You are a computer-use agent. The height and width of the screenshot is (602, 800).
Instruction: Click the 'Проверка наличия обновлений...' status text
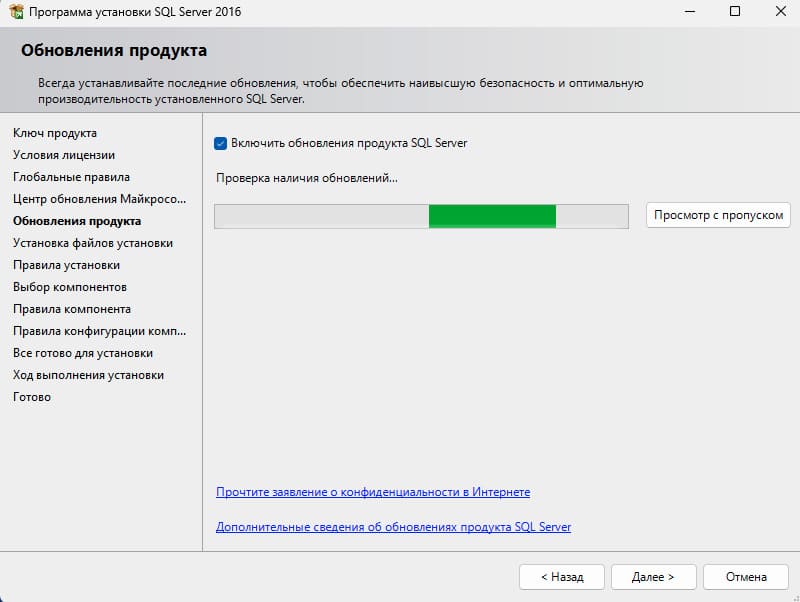[307, 178]
